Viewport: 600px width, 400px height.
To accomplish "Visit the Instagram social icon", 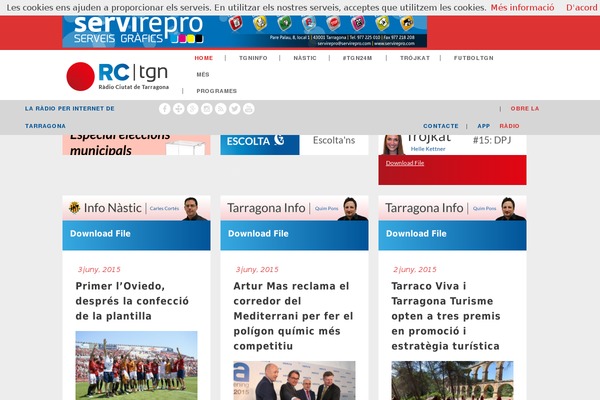I will 207,109.
